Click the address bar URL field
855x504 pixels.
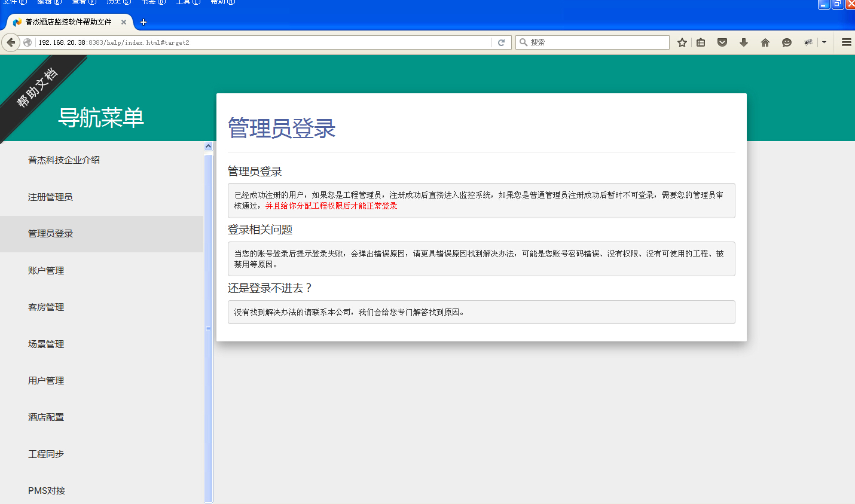point(263,42)
